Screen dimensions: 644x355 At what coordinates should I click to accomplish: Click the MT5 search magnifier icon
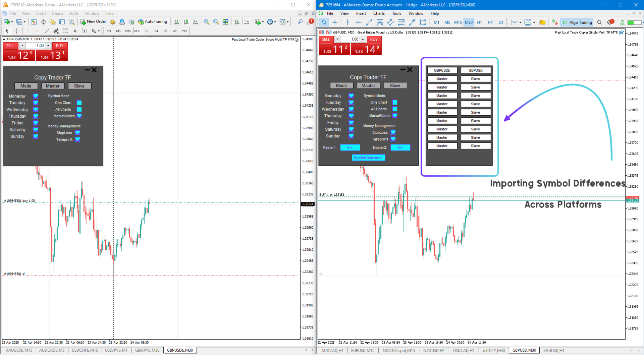(599, 22)
